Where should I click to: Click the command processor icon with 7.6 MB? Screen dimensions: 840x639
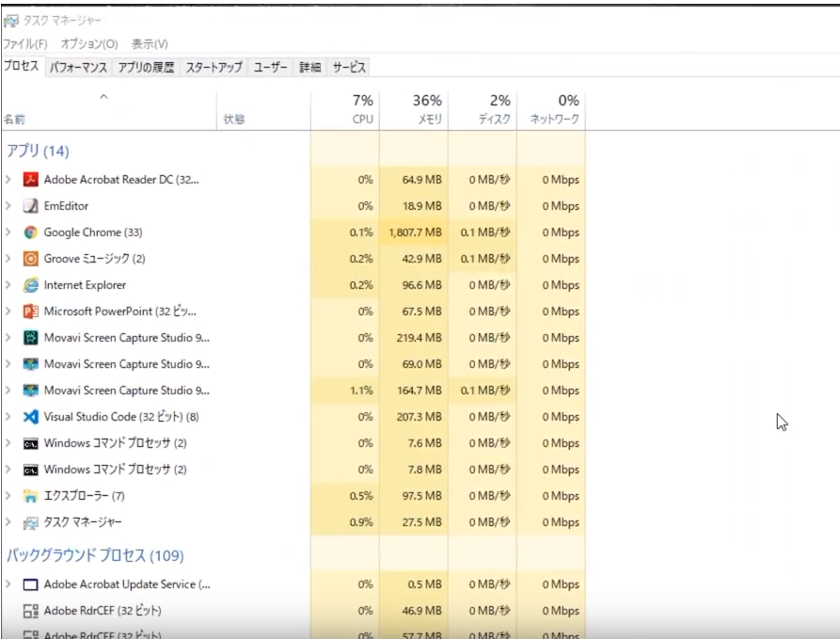(x=30, y=443)
